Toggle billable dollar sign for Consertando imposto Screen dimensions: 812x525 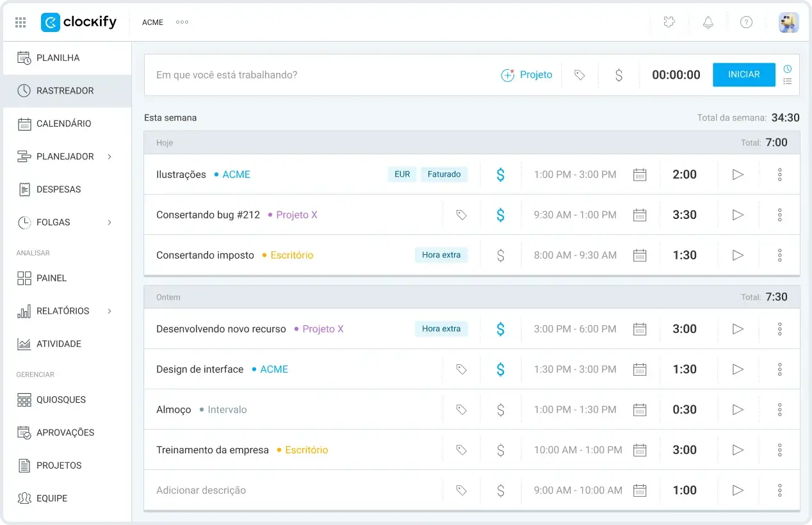click(501, 255)
